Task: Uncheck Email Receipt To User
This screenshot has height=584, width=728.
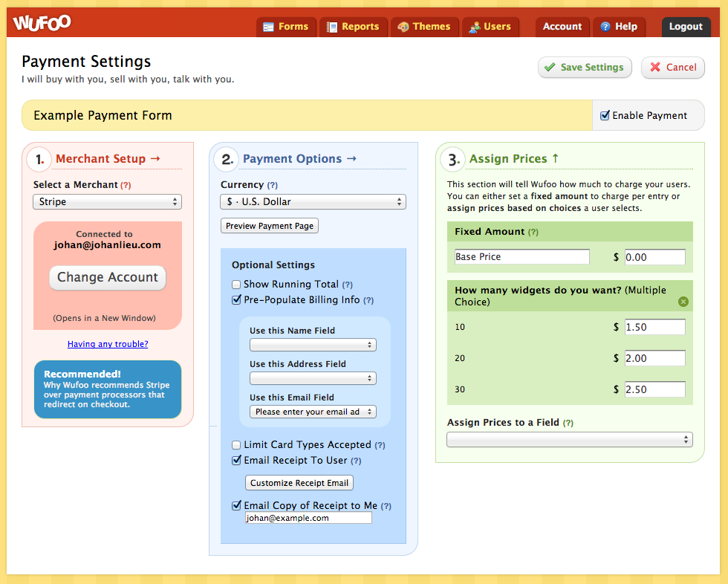Action: (x=236, y=460)
